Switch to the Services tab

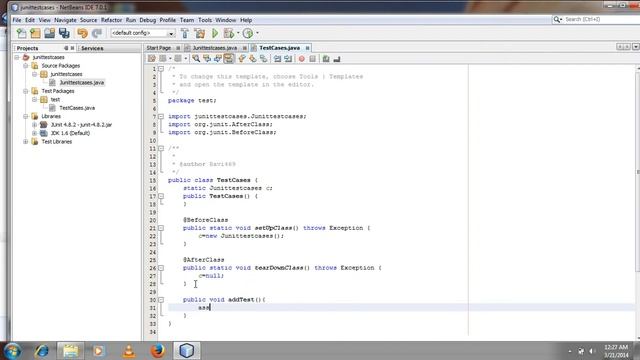92,48
